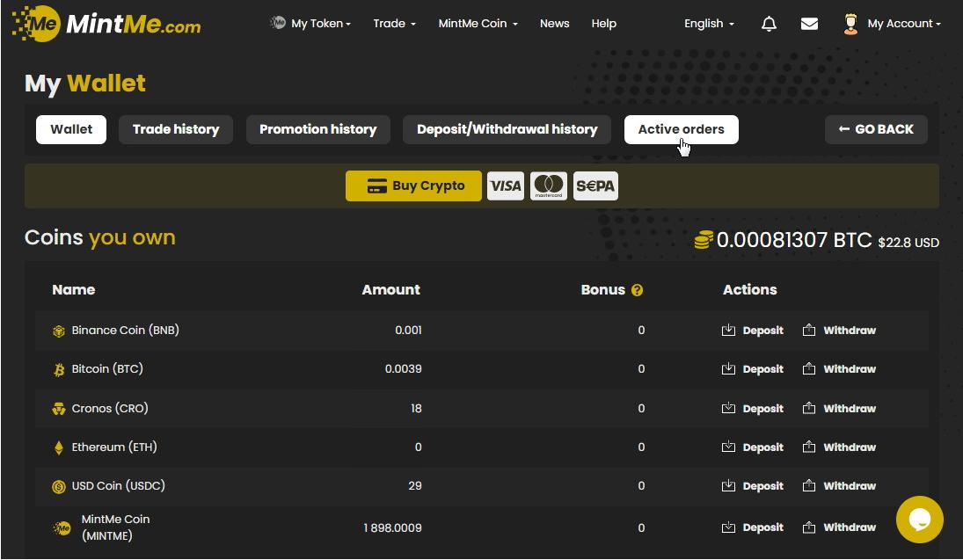Open the English language selector
The height and width of the screenshot is (560, 963).
[709, 24]
